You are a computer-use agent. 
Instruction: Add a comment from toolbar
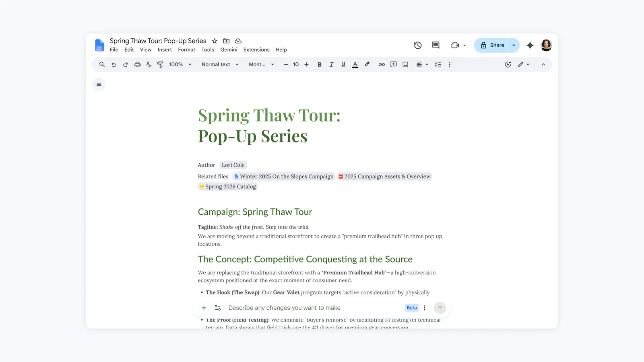point(394,64)
